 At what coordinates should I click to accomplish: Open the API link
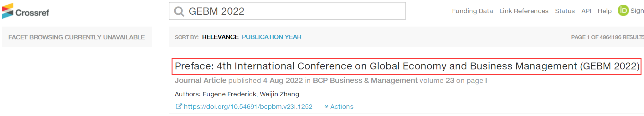tap(586, 11)
